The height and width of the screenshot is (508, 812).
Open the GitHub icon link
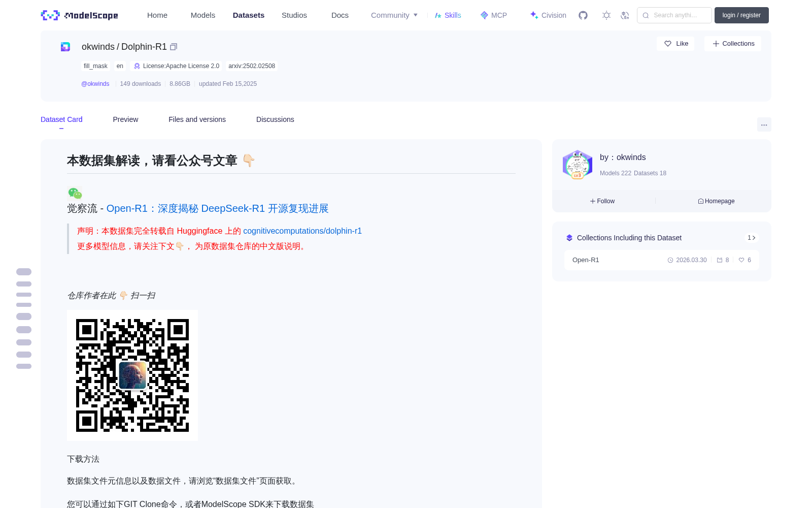point(583,15)
